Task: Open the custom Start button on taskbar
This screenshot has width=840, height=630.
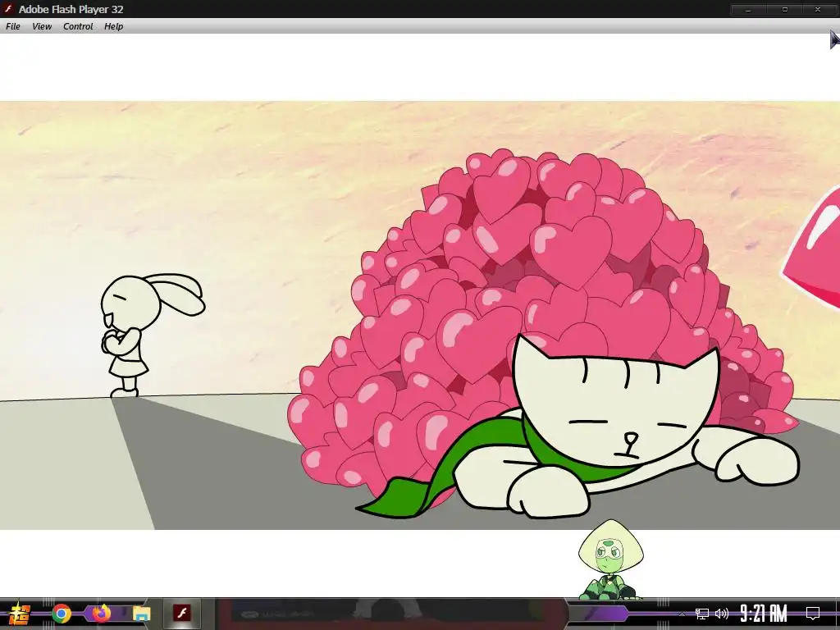Action: pyautogui.click(x=21, y=614)
